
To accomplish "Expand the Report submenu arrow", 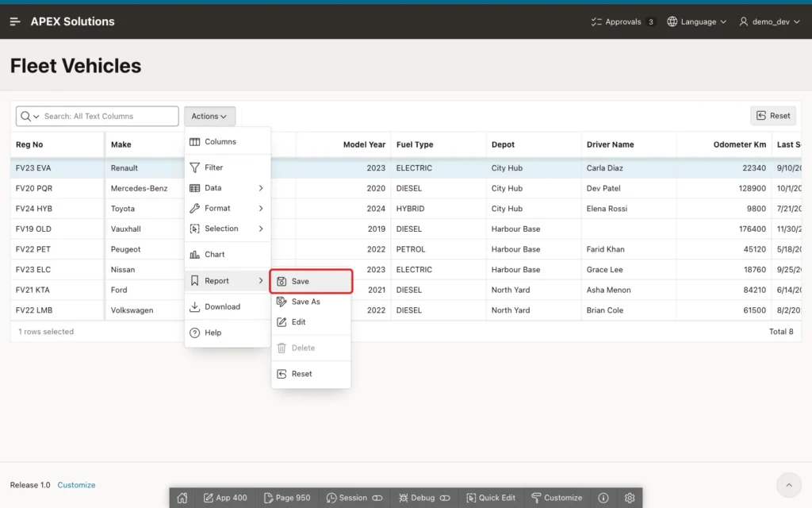I will click(260, 281).
